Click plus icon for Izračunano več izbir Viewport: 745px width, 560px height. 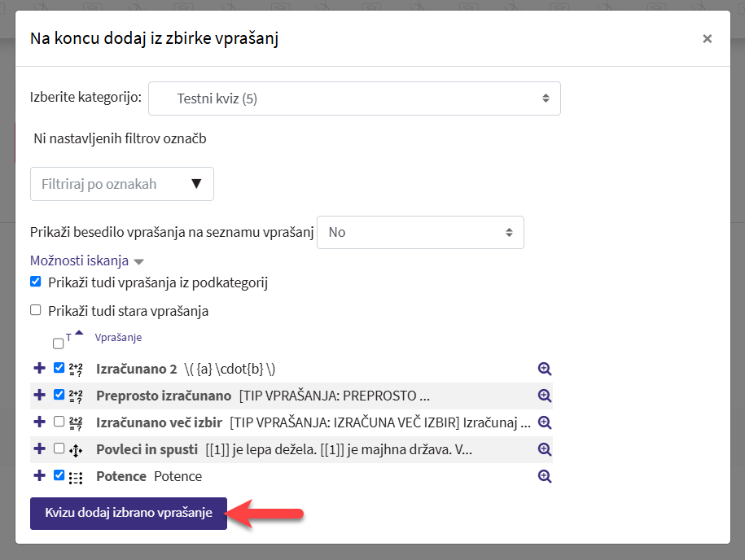point(39,422)
